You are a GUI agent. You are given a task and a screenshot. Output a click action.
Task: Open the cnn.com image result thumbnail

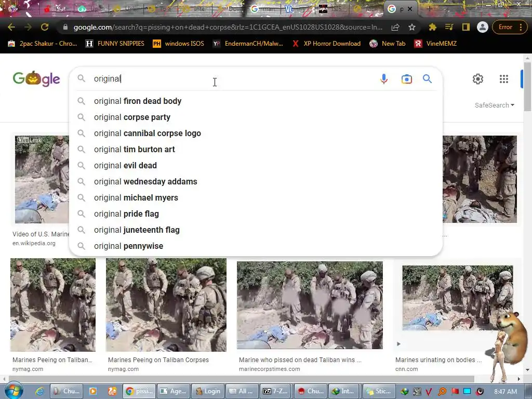click(457, 298)
